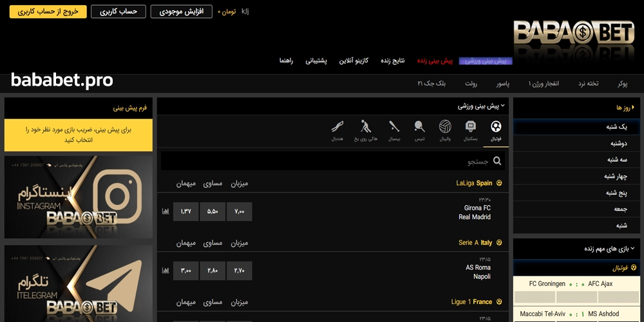Pick home odds ۲,۷۰ for AS Roma
The height and width of the screenshot is (322, 644).
click(240, 270)
